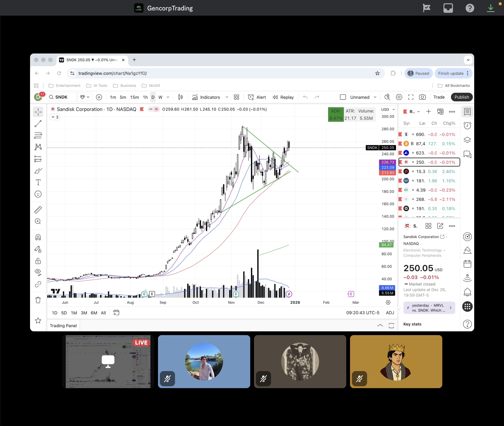Viewport: 504px width, 426px height.
Task: Toggle hide all drawings eye icon
Action: 38,272
